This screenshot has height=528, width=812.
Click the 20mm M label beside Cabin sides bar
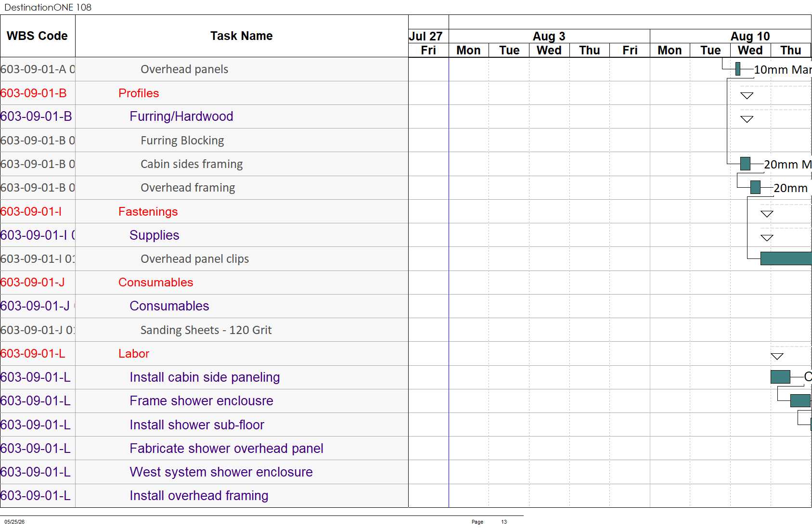(787, 165)
